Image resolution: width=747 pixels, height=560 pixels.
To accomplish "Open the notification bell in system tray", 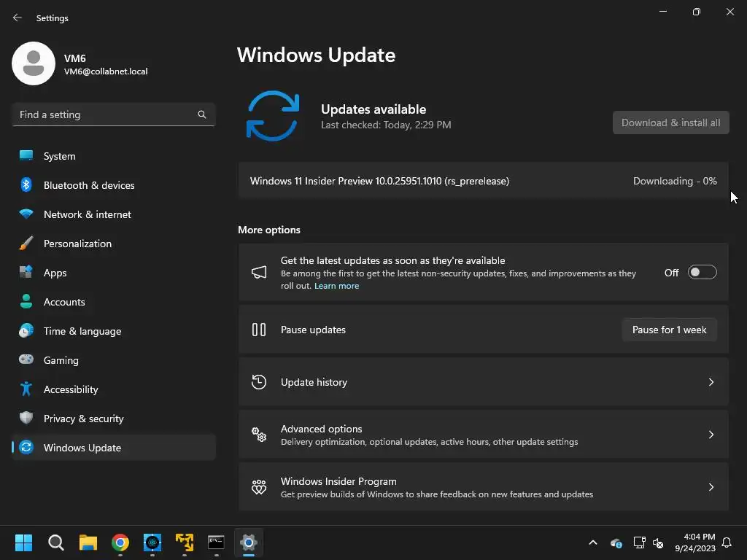I will point(727,542).
